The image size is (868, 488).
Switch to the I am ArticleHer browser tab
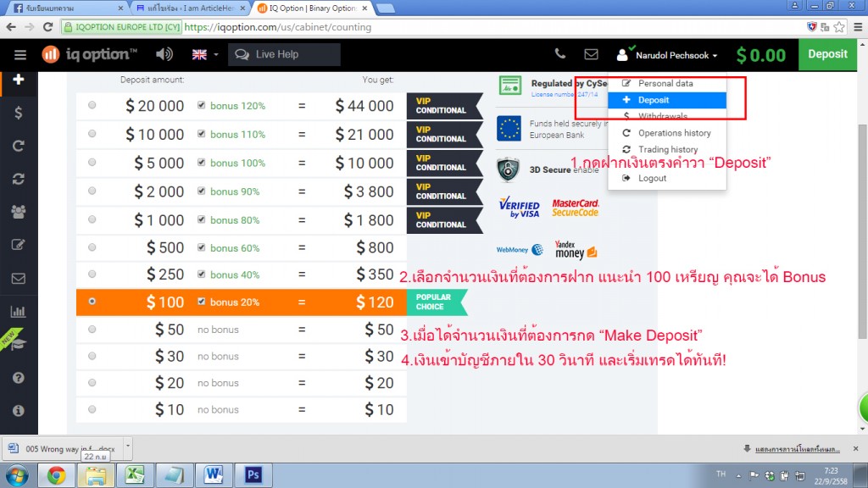click(x=190, y=8)
